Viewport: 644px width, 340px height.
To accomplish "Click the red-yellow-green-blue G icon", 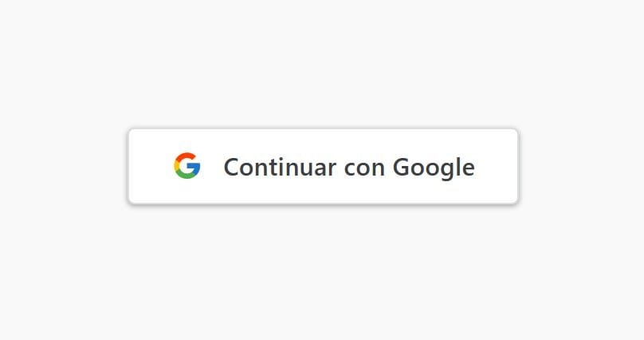I will (187, 166).
